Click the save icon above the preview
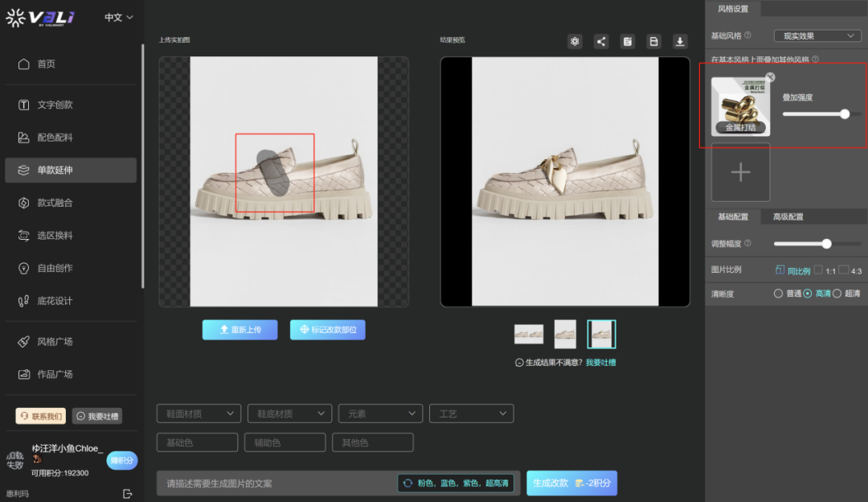This screenshot has width=868, height=502. 653,42
